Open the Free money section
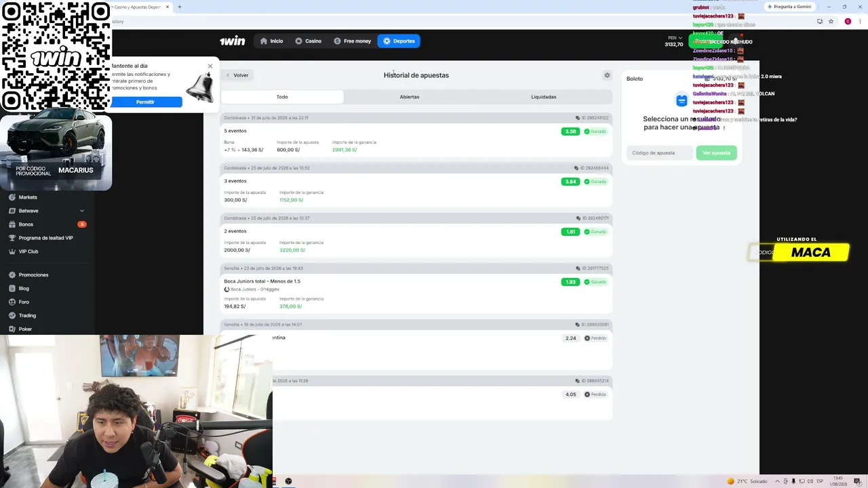The image size is (868, 488). pyautogui.click(x=352, y=41)
